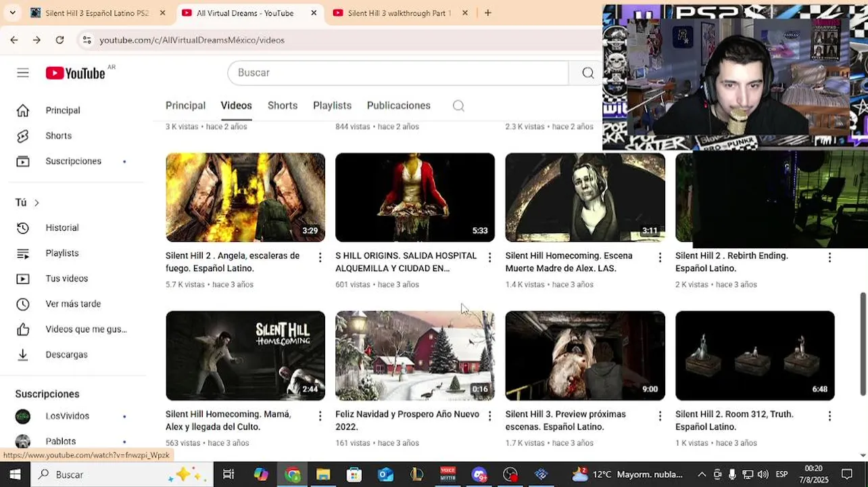The width and height of the screenshot is (868, 487).
Task: Open options for Angela, escaleras de fuego video
Action: [x=320, y=257]
